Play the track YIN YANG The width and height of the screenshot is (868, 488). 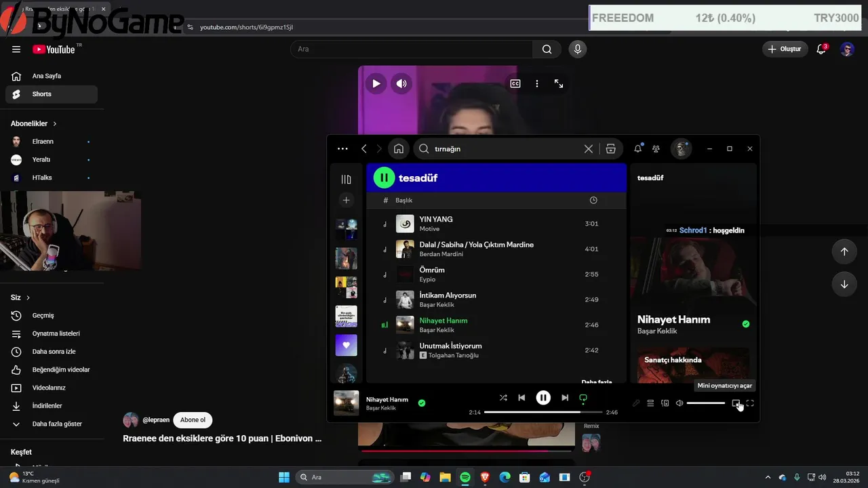point(496,224)
